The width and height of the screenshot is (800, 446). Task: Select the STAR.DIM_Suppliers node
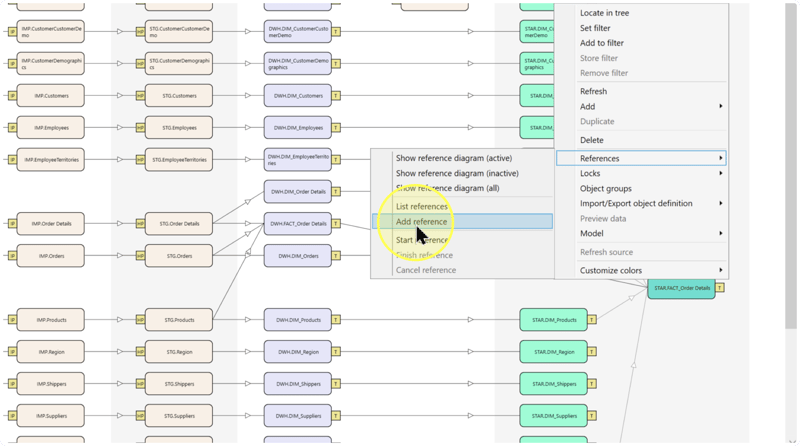[x=554, y=416]
